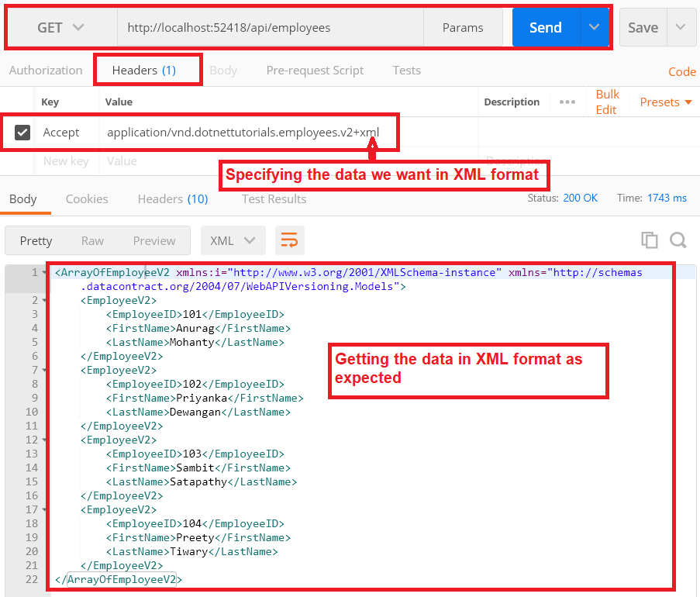Screen dimensions: 700x597
Task: Open the request Body tab
Action: [x=223, y=71]
